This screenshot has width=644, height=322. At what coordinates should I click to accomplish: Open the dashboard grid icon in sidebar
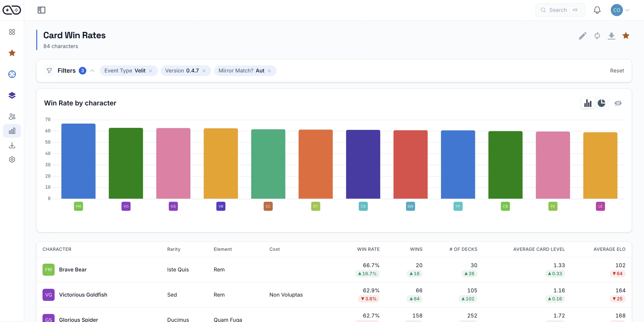[x=12, y=32]
